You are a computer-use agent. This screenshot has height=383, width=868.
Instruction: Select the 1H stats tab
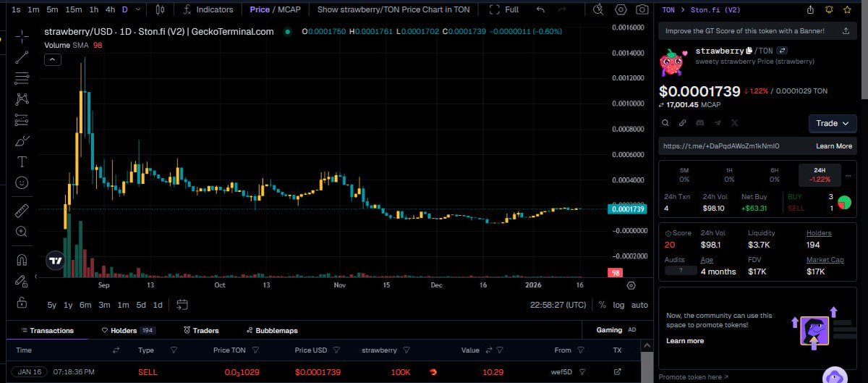point(729,174)
